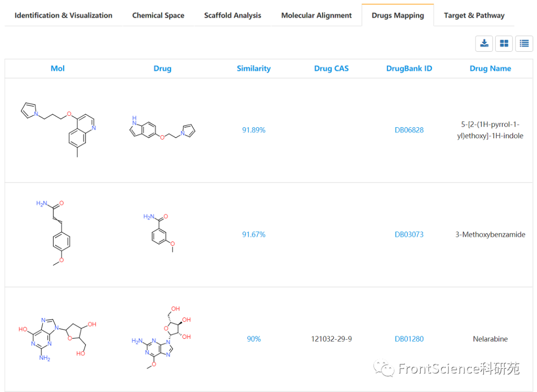Open the DB03073 DrugBank link
The width and height of the screenshot is (537, 392).
[409, 235]
